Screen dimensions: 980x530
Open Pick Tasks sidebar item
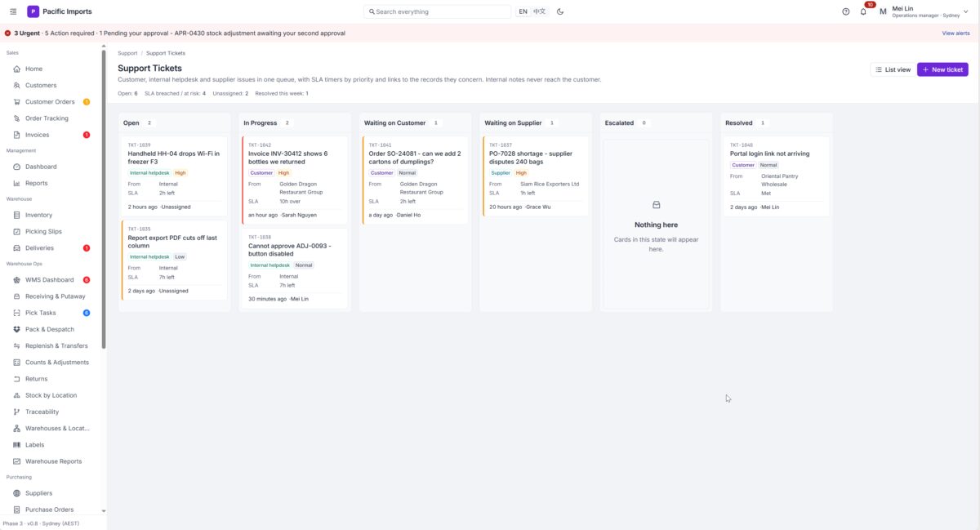pyautogui.click(x=52, y=313)
